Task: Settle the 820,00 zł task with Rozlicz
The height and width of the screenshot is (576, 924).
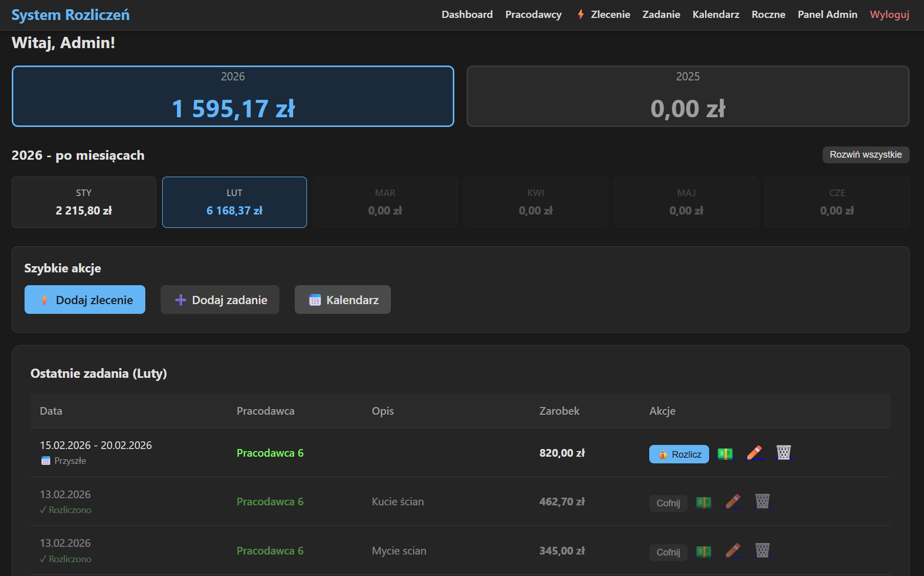Action: pyautogui.click(x=678, y=454)
